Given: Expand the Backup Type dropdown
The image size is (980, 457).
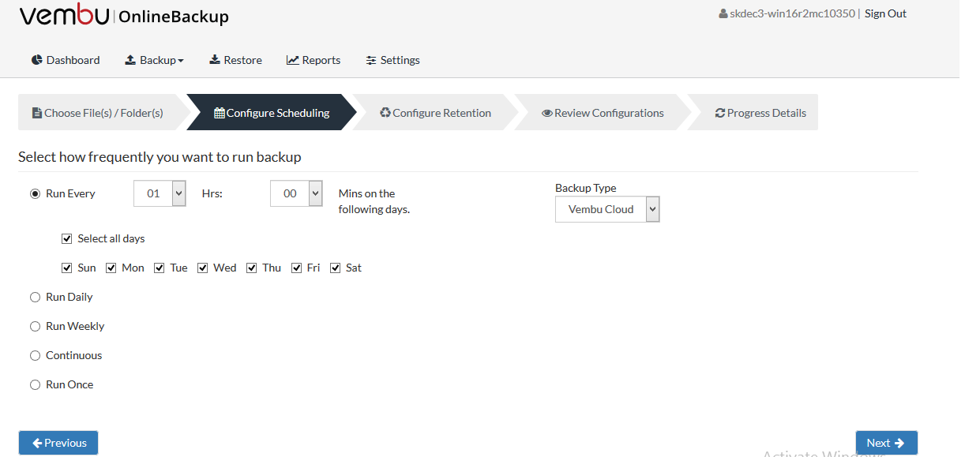Looking at the screenshot, I should 607,209.
